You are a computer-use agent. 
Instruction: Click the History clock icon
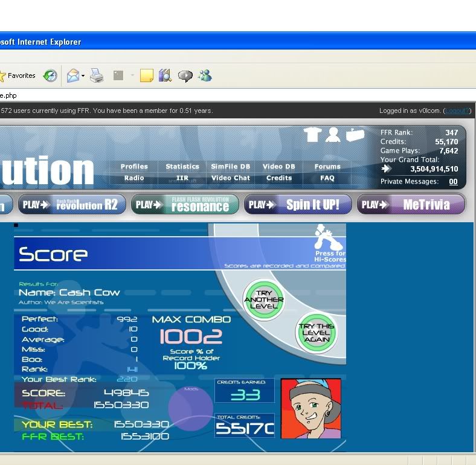pyautogui.click(x=50, y=75)
